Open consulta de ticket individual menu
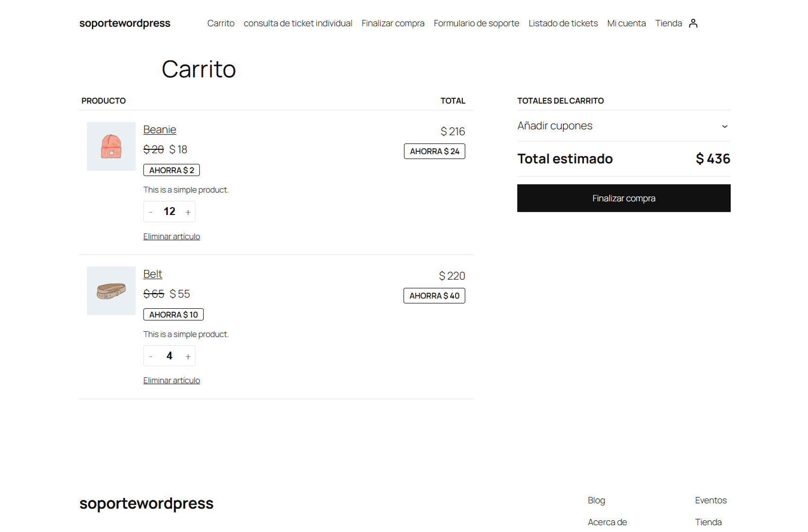 [x=298, y=23]
